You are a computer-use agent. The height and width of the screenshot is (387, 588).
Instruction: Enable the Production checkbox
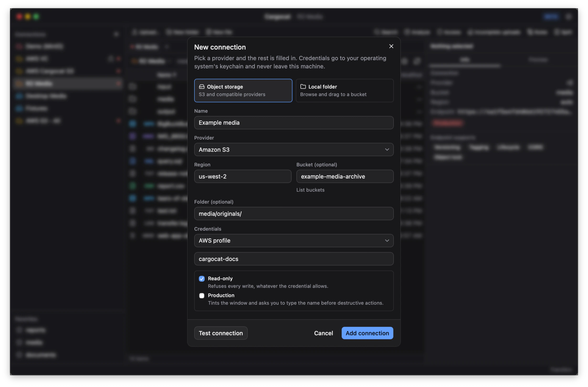[x=202, y=296]
